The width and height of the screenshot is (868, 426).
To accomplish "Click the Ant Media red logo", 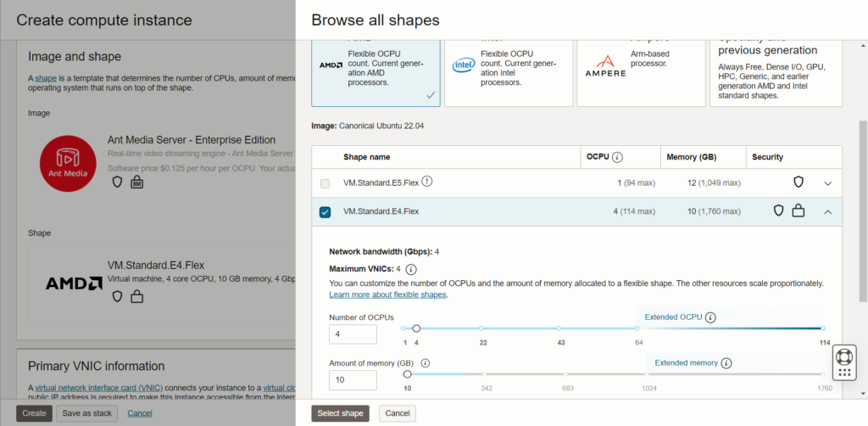I will click(68, 163).
